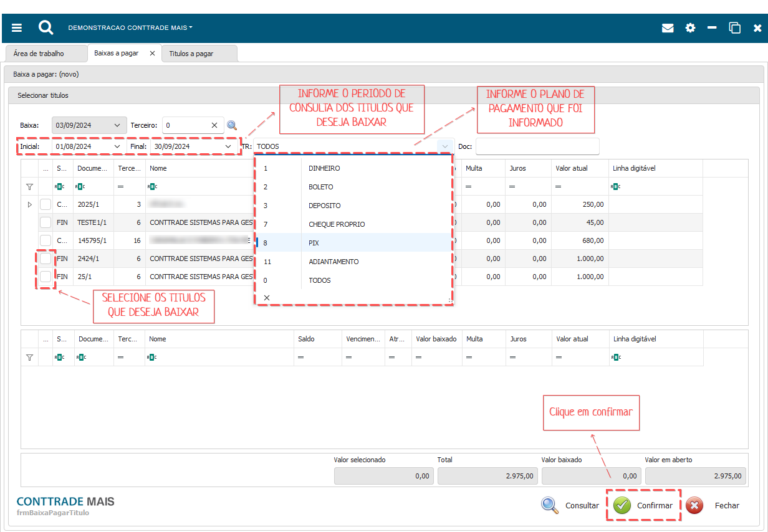Image resolution: width=768 pixels, height=532 pixels.
Task: Click Juros equals filter icon in upper grid
Action: [x=512, y=186]
